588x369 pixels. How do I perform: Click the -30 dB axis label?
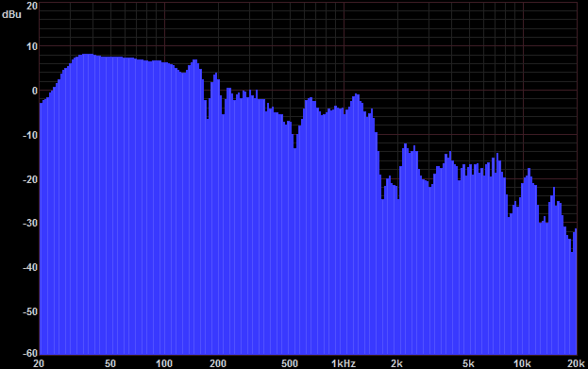pyautogui.click(x=30, y=223)
